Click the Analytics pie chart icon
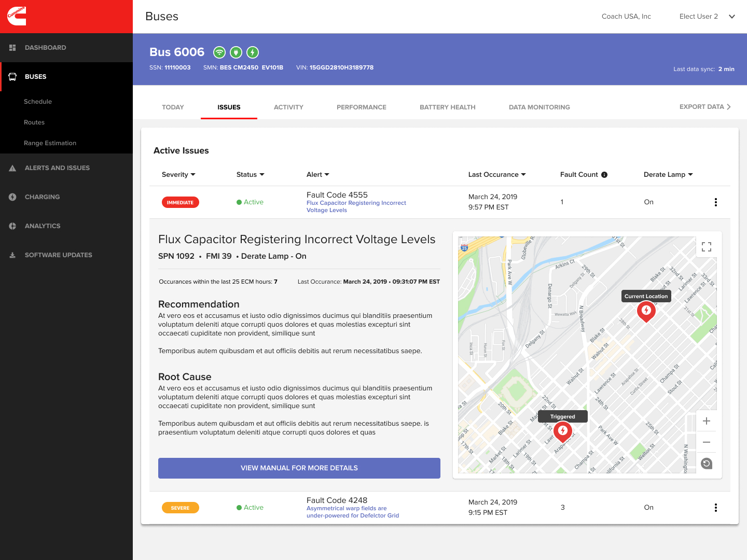This screenshot has width=747, height=560. [x=12, y=226]
